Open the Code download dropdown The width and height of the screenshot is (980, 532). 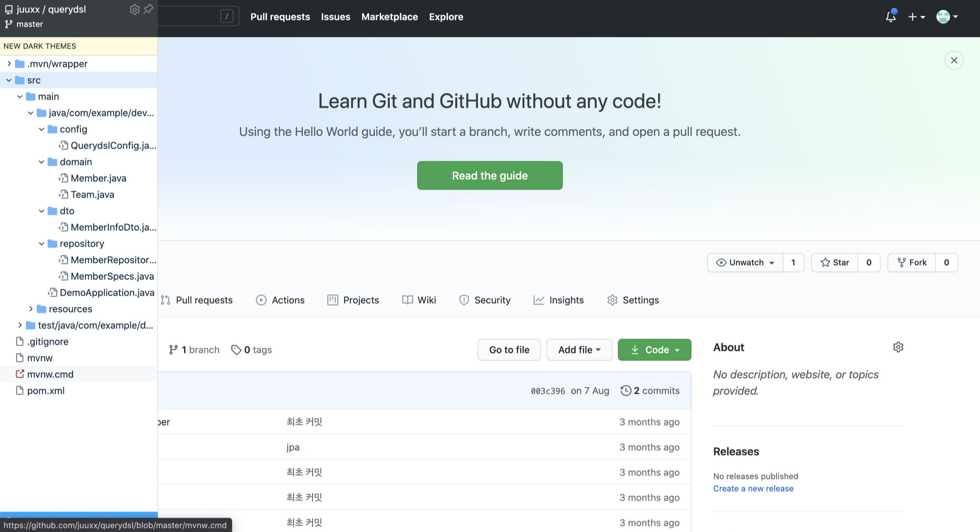[x=654, y=350]
